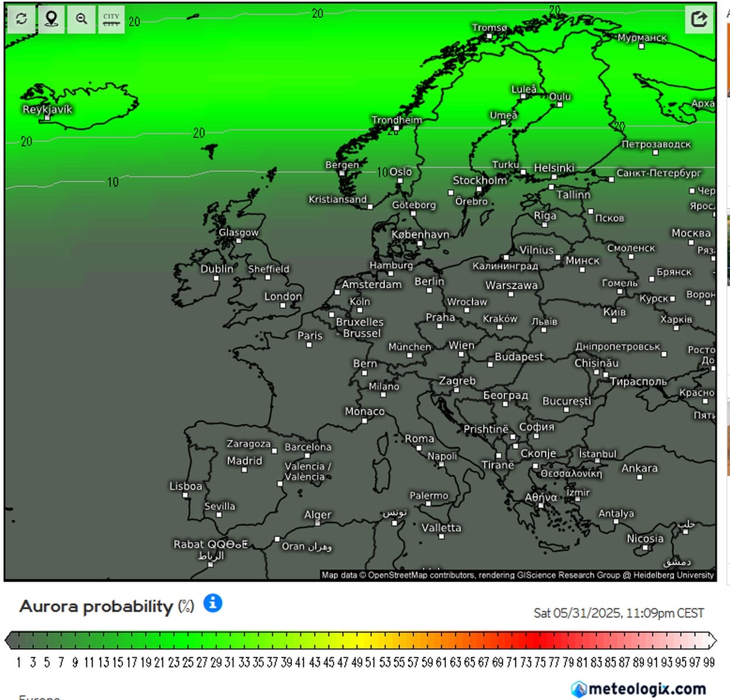Click the share icon on the map

699,19
